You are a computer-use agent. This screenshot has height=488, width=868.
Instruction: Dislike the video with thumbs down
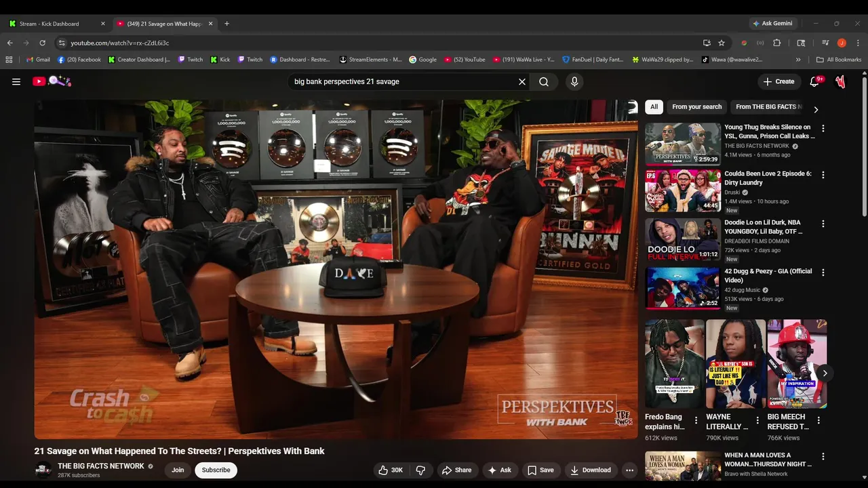[x=420, y=470]
